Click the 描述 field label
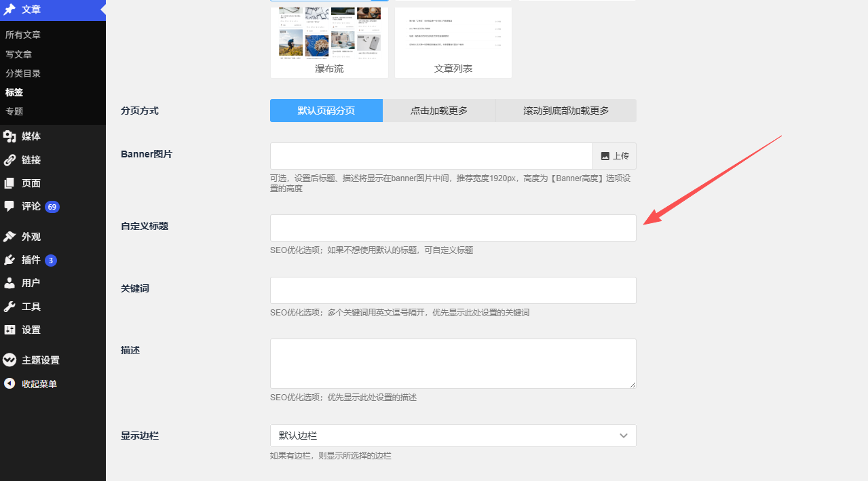 coord(130,350)
